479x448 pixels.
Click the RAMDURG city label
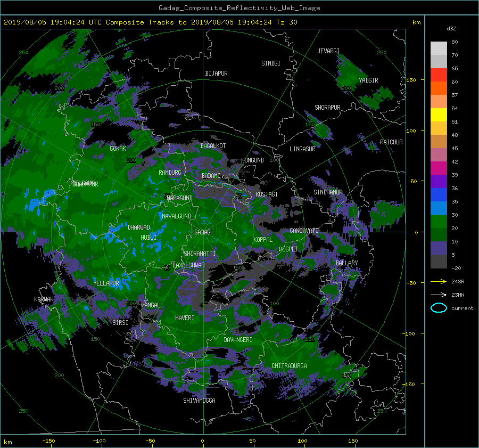[170, 173]
